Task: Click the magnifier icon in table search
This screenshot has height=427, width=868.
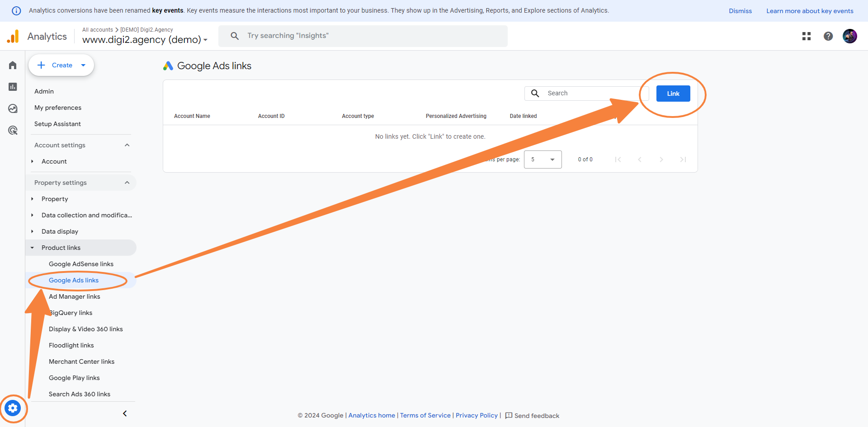Action: 535,93
